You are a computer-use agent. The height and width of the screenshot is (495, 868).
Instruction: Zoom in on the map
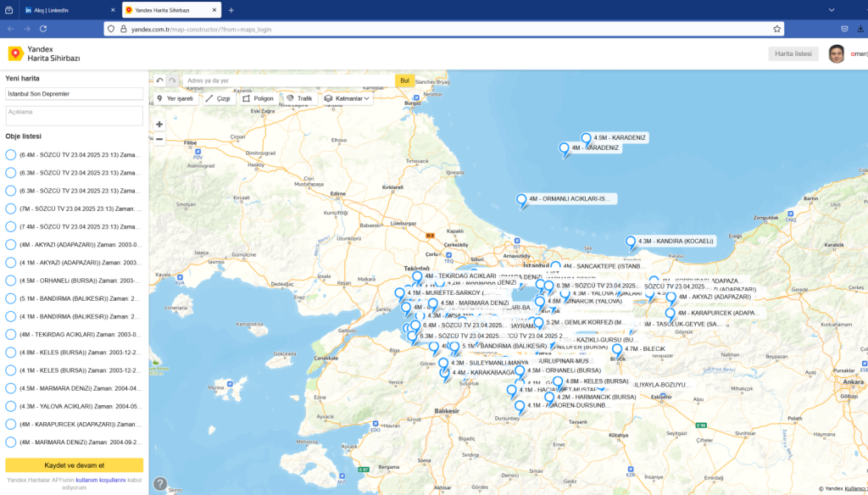pyautogui.click(x=159, y=125)
